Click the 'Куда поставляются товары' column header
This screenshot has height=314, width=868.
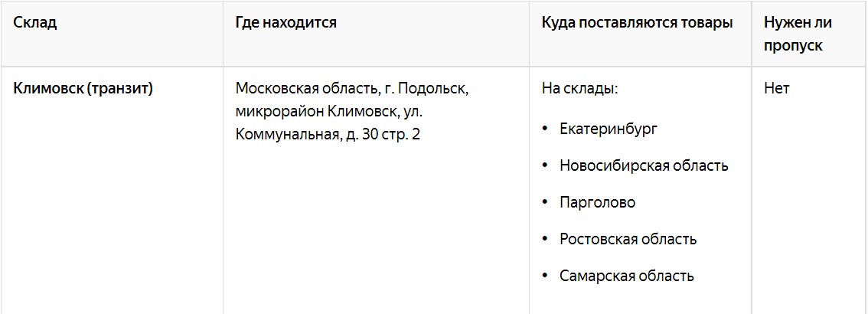tap(637, 23)
